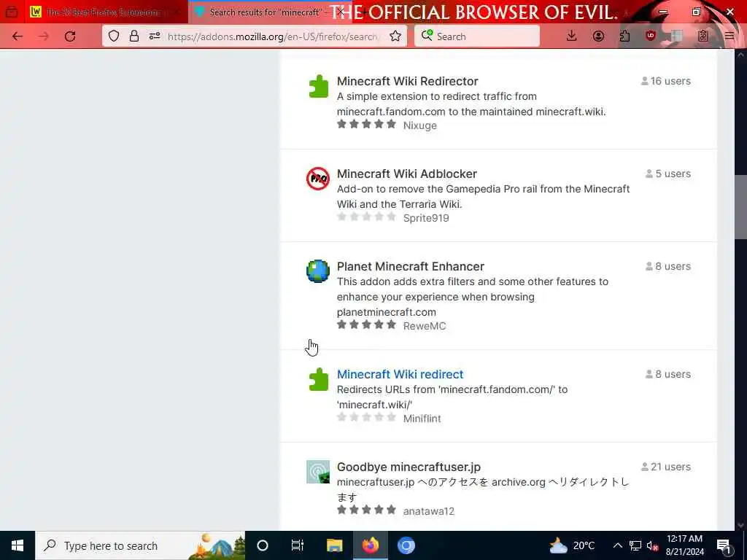The height and width of the screenshot is (560, 747).
Task: Open the Firefox account icon
Action: [x=598, y=36]
